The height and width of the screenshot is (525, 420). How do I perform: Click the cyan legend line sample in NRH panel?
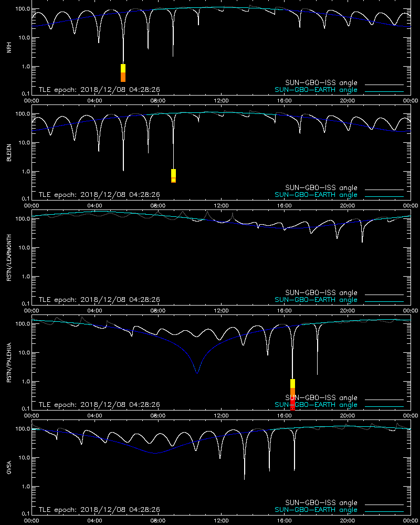click(384, 91)
